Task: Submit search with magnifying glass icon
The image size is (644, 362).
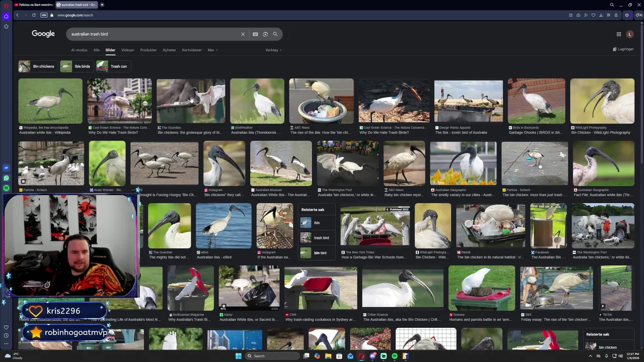Action: pos(275,34)
